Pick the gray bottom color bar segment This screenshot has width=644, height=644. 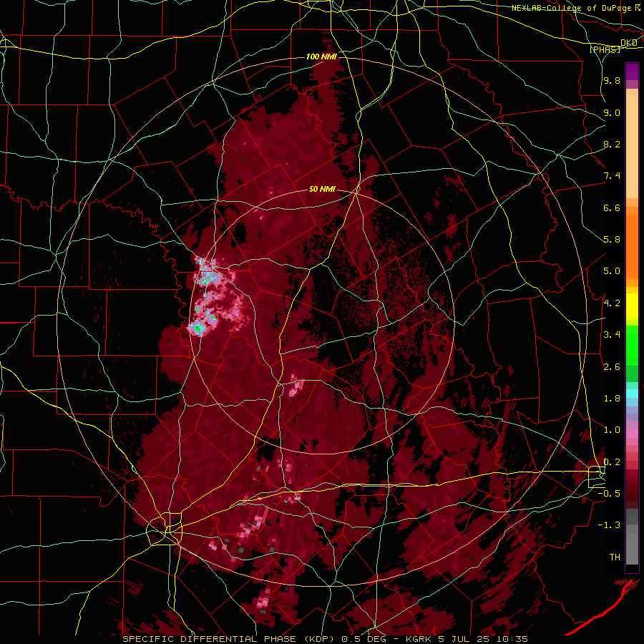[632, 545]
